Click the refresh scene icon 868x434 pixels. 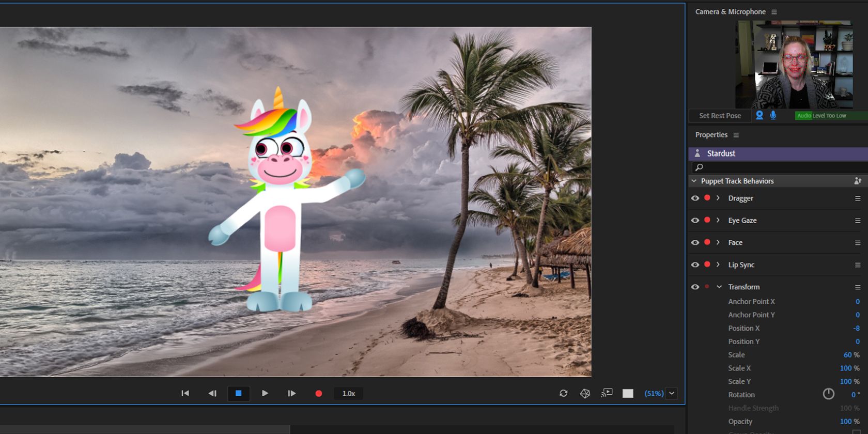[564, 394]
